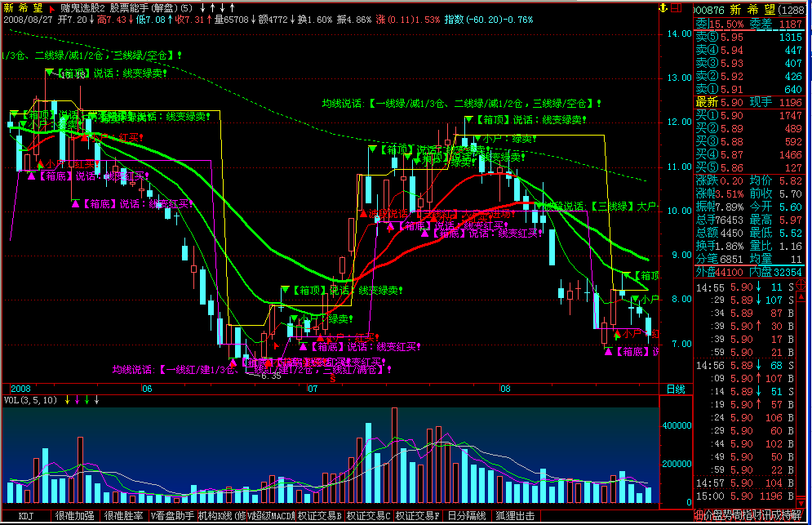This screenshot has width=812, height=525.
Task: Click the red down-triangle below the tick list scrollbar
Action: [x=801, y=503]
